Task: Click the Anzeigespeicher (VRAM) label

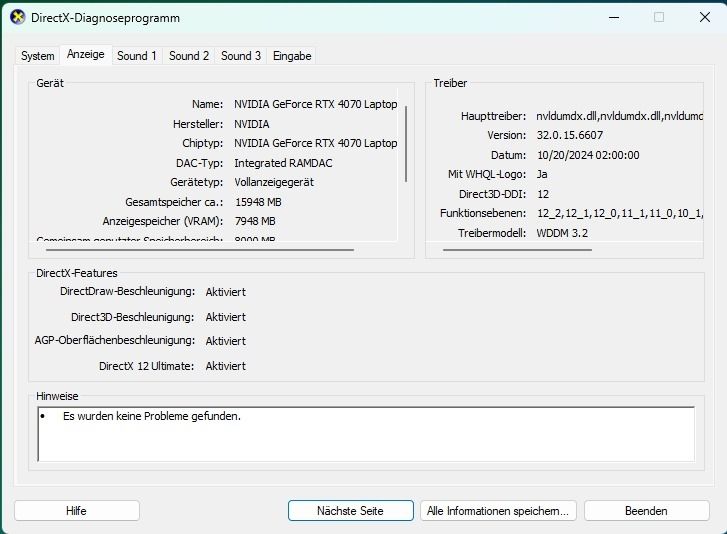Action: 163,221
